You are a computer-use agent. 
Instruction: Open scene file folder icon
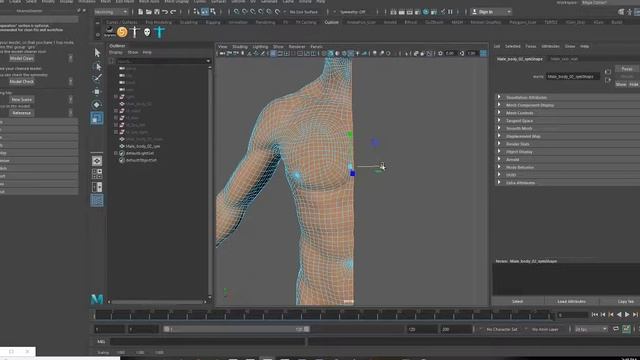[149, 12]
